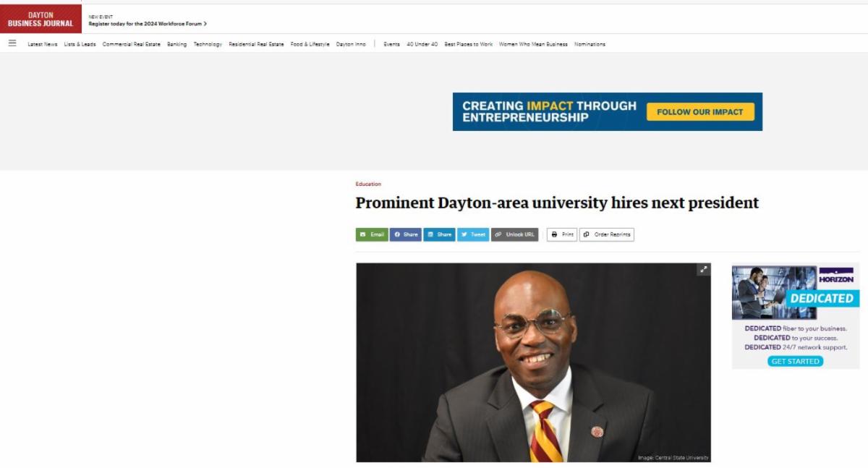Open the president's portrait photo

coord(533,362)
